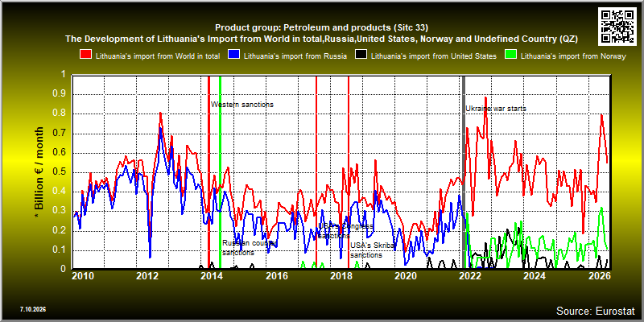The height and width of the screenshot is (322, 644).
Task: Click the x-axis label 2012
Action: coord(147,276)
